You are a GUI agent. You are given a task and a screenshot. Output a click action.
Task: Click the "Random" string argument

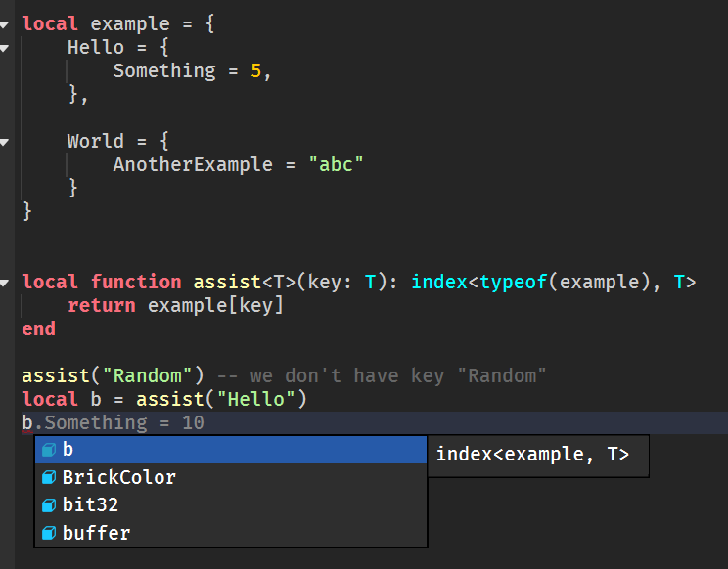click(x=147, y=376)
